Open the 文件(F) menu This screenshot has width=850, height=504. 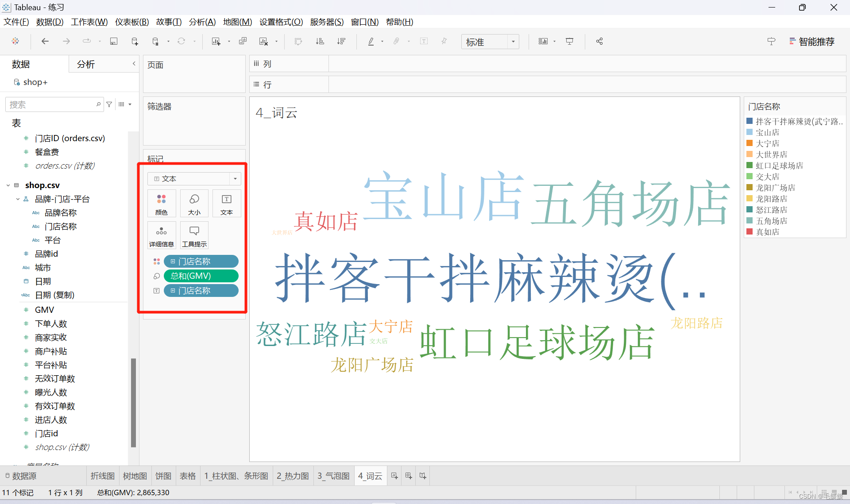[16, 22]
